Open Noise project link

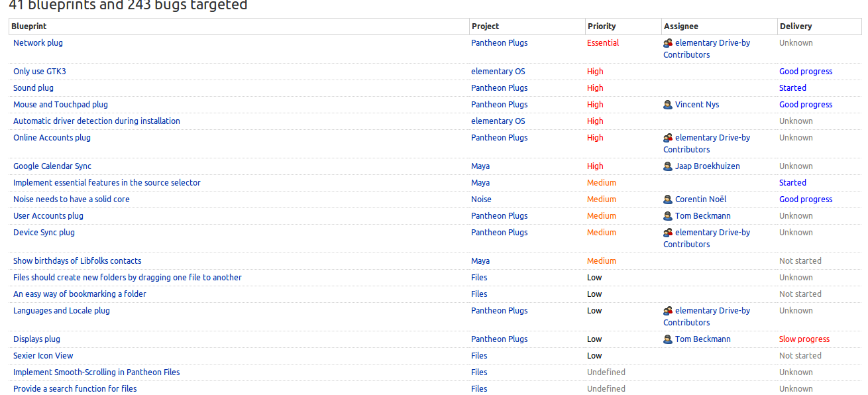click(482, 199)
